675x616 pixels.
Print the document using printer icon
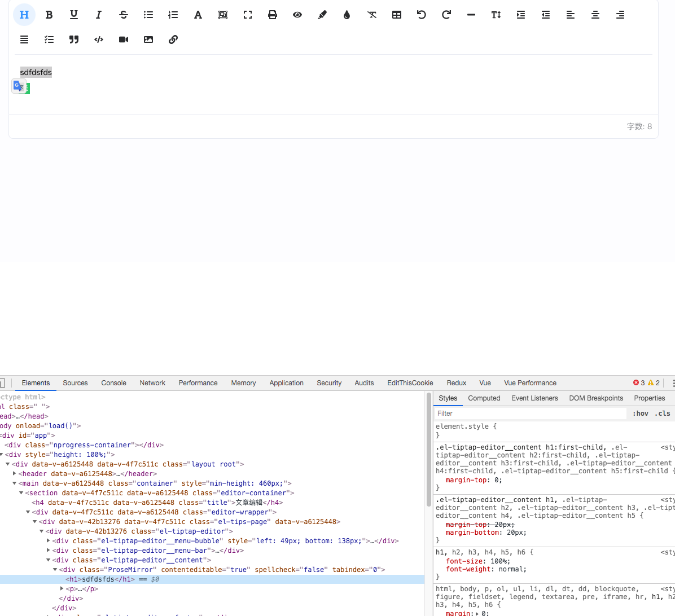[x=273, y=15]
